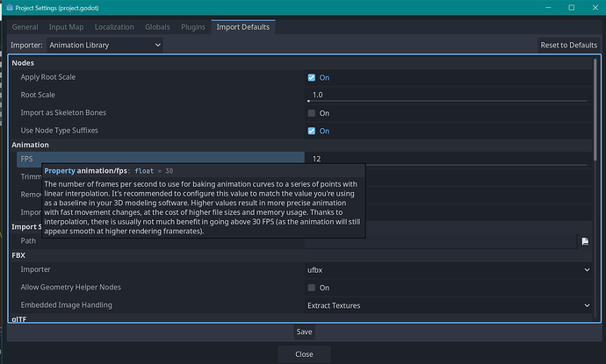606x364 pixels.
Task: Click the Root Scale slider
Action: click(x=448, y=101)
